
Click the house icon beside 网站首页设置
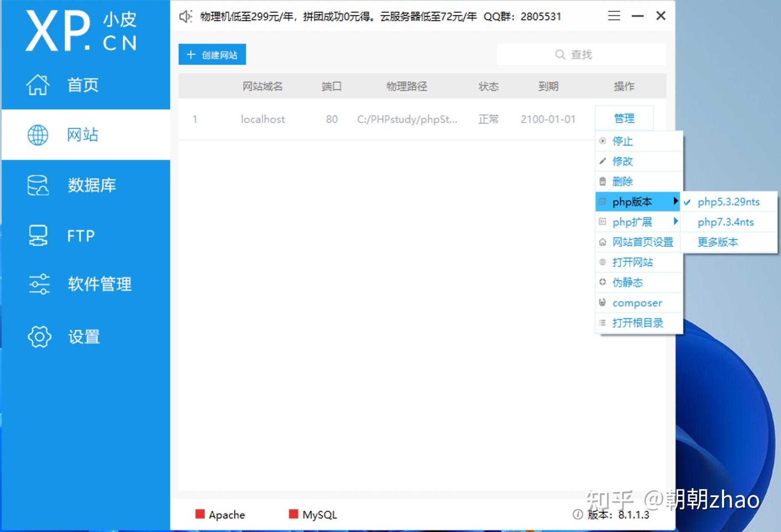tap(603, 242)
